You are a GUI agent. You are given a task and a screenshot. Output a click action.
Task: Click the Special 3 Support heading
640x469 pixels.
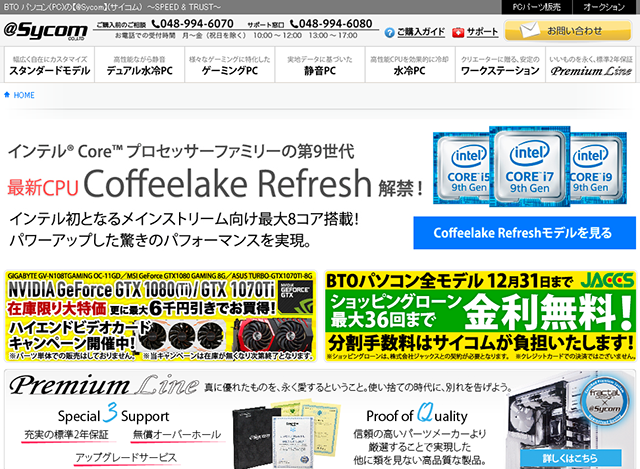113,414
